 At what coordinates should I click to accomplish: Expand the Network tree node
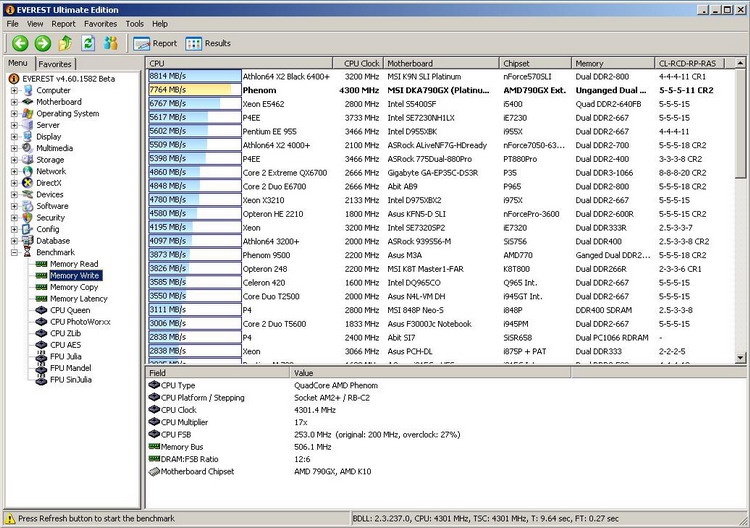[14, 171]
